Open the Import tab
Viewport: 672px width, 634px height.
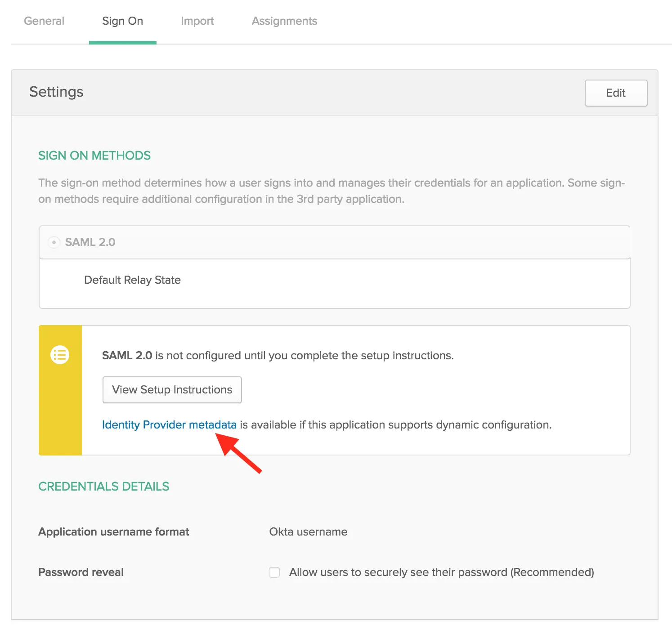pyautogui.click(x=197, y=21)
